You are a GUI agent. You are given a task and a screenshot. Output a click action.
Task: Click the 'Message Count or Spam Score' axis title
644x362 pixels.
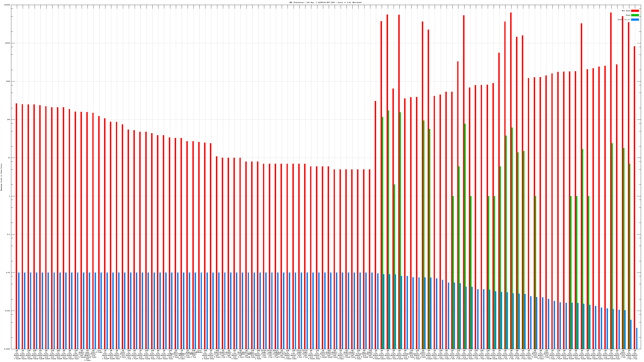point(1,177)
